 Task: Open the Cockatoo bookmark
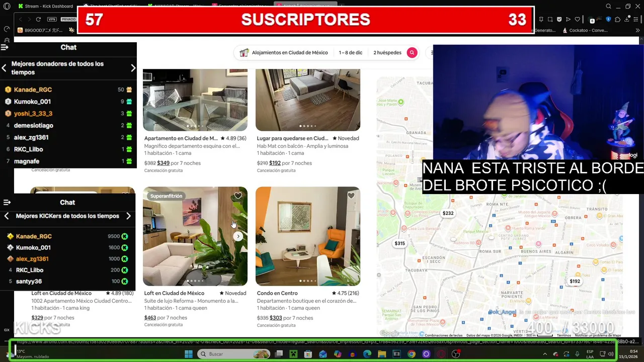point(585,30)
